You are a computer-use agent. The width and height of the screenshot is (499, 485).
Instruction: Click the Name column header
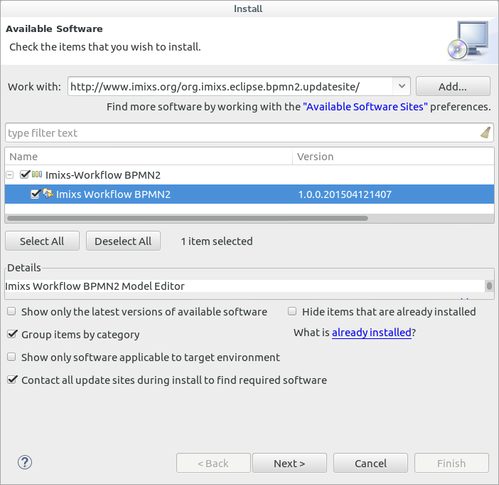click(149, 156)
